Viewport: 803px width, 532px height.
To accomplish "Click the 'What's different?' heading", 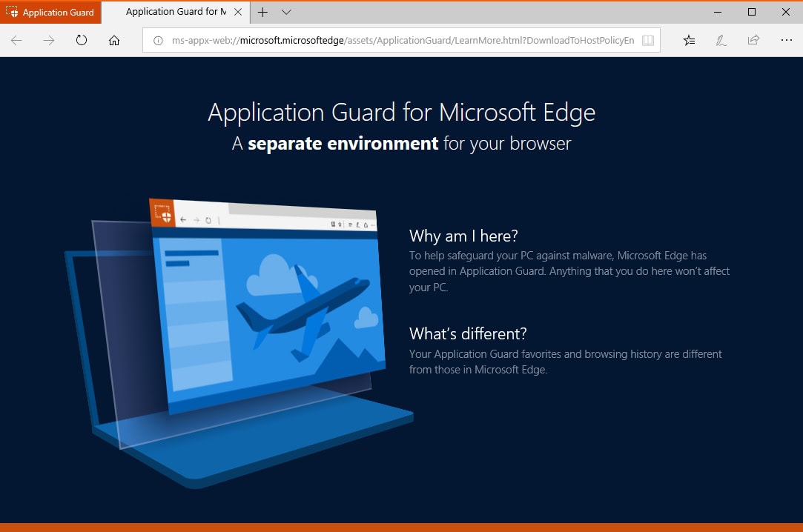I will (x=468, y=333).
